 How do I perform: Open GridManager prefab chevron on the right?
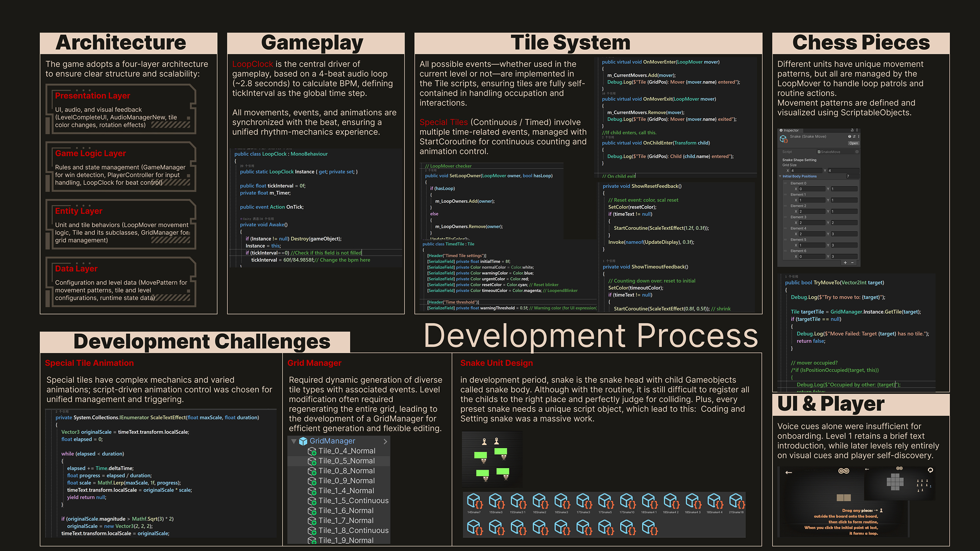(x=385, y=441)
